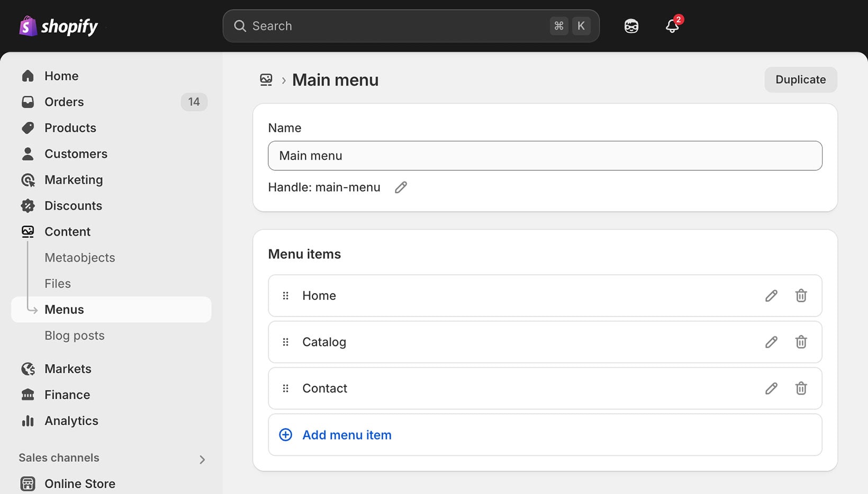This screenshot has width=868, height=494.
Task: Delete the Contact menu item
Action: coord(801,388)
